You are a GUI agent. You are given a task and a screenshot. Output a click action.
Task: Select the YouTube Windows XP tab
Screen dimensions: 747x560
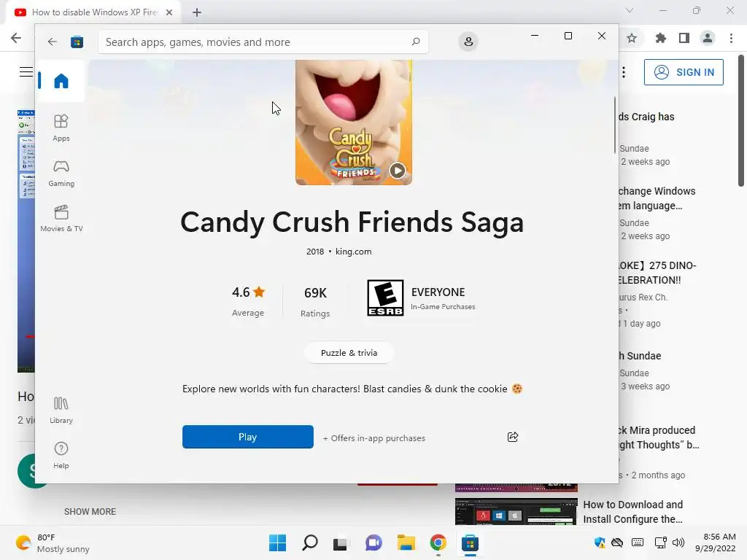[94, 12]
